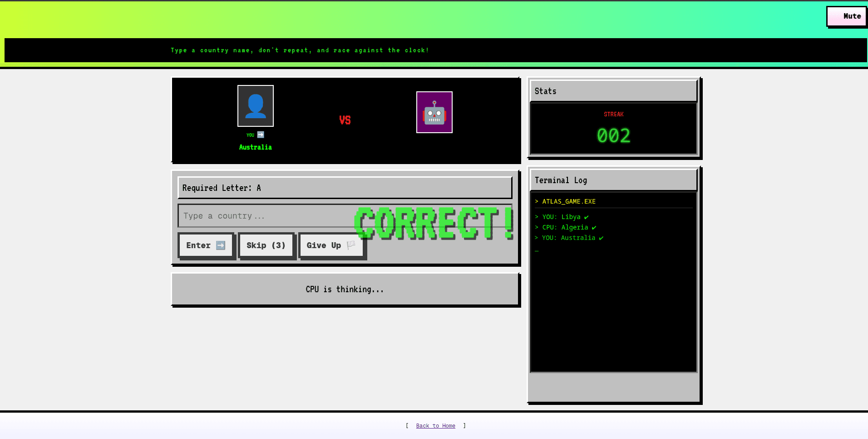
Task: Mute the game sound
Action: pyautogui.click(x=846, y=16)
